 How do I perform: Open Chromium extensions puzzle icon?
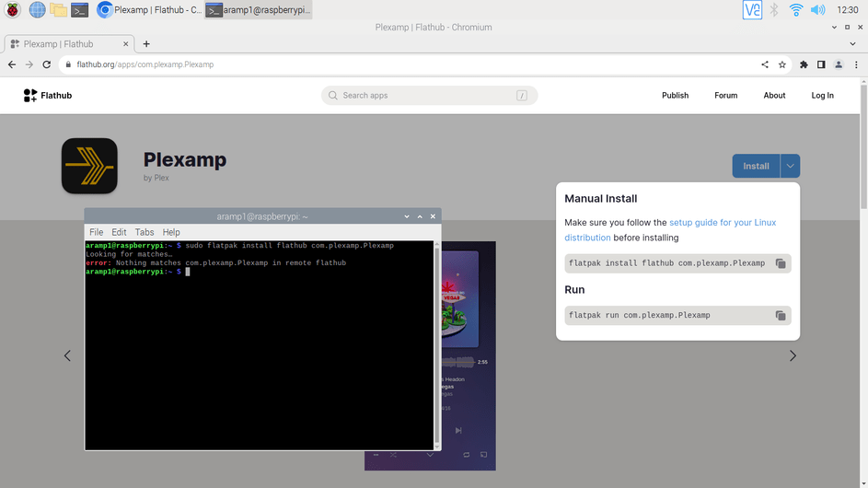point(804,64)
